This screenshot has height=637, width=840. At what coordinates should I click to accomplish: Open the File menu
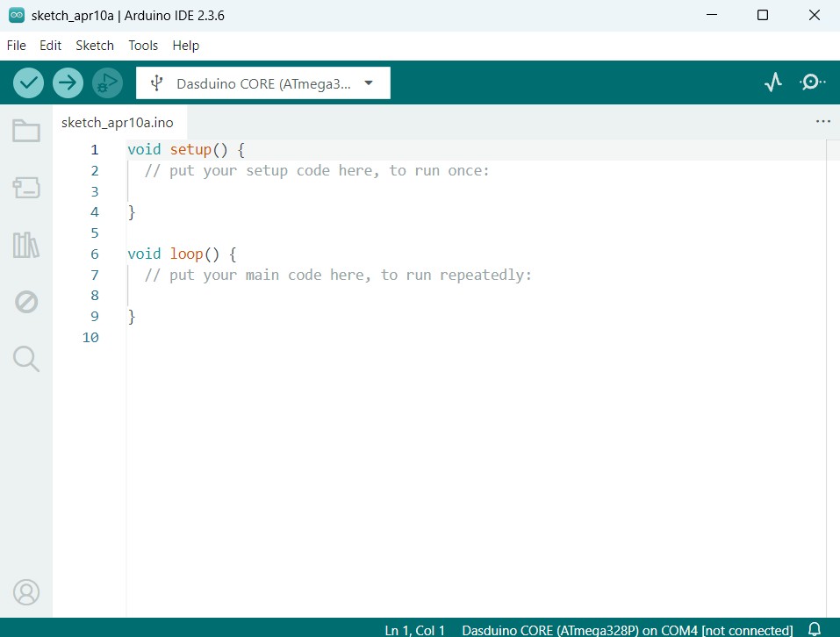pyautogui.click(x=16, y=46)
